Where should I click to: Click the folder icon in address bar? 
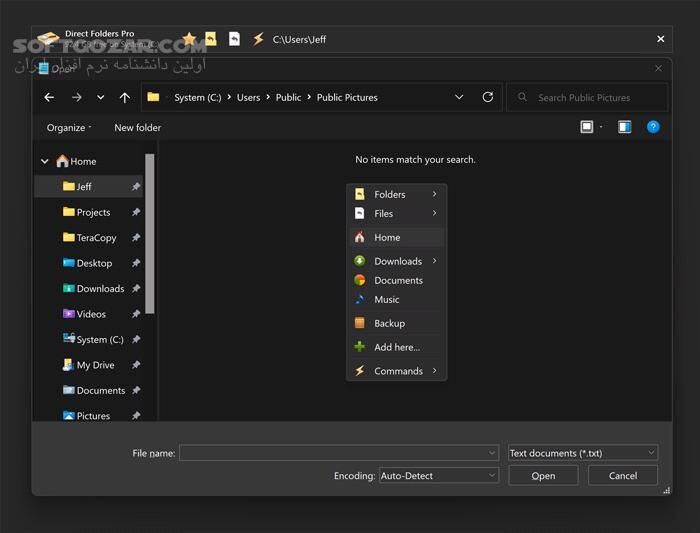pyautogui.click(x=153, y=97)
